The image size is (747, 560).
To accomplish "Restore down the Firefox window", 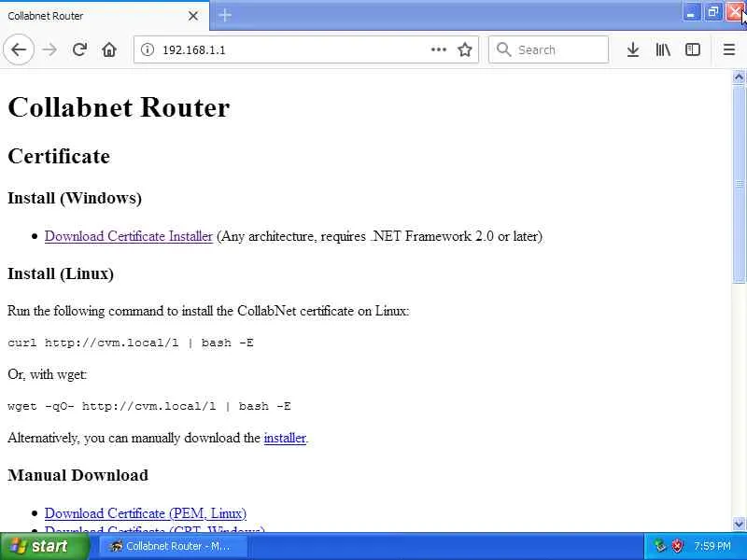I will [713, 12].
